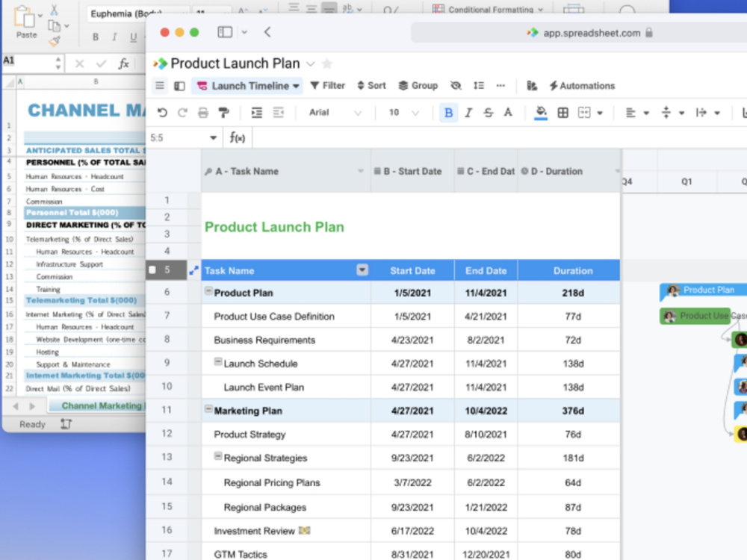Click the cell borders icon
747x560 pixels.
click(562, 113)
